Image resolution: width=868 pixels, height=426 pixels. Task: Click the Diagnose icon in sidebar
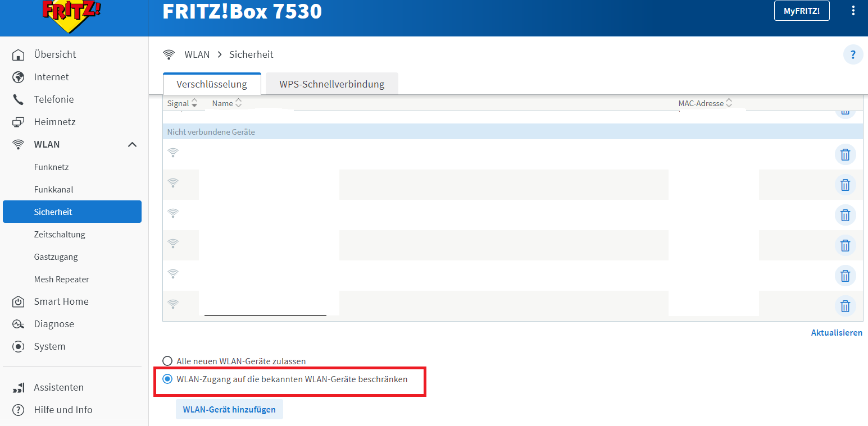19,324
